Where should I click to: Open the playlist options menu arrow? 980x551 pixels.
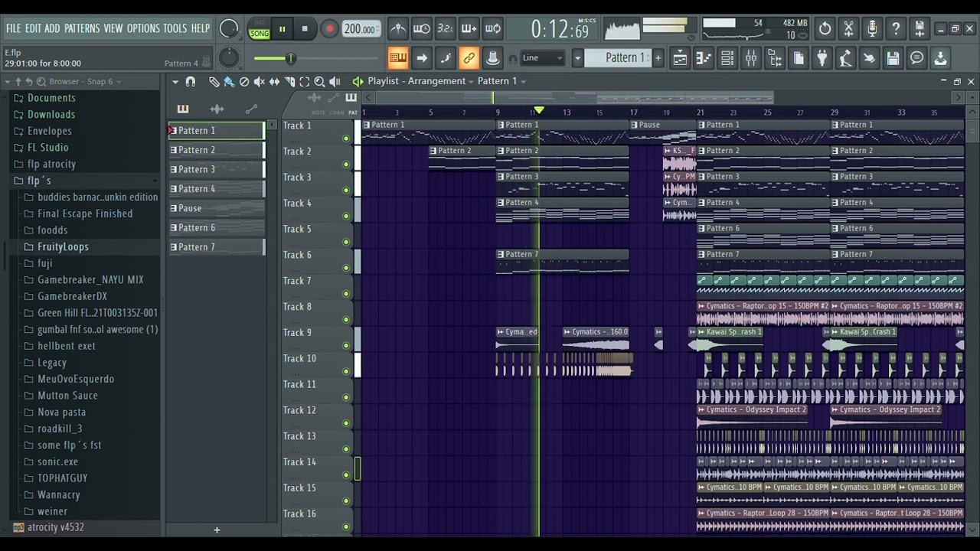coord(175,82)
